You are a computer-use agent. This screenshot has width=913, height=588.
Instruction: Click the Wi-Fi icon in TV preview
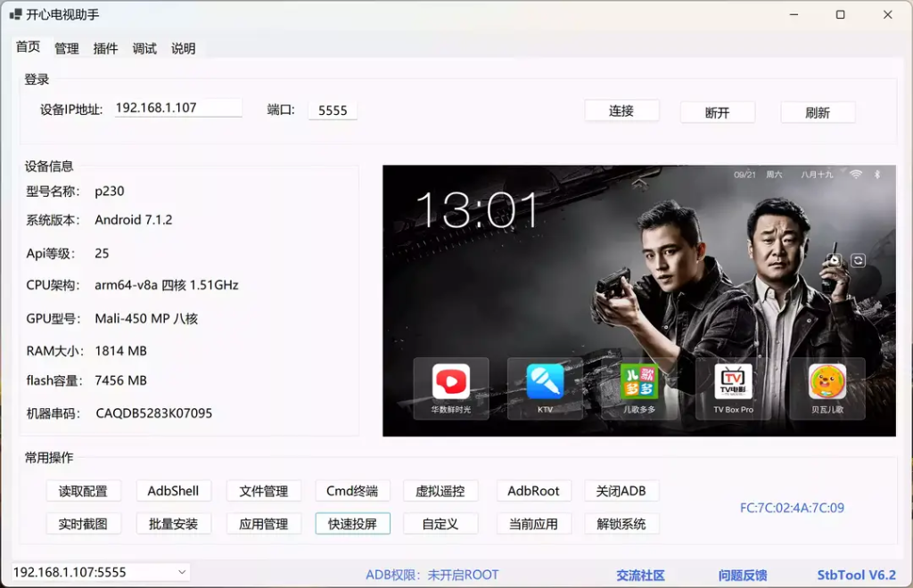(x=856, y=175)
